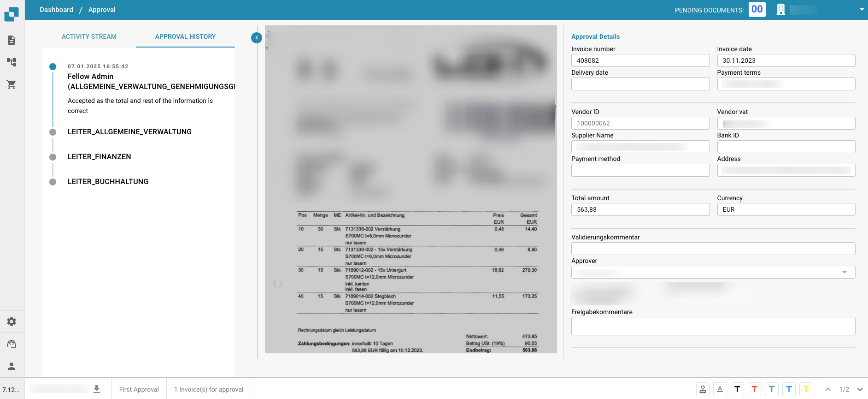The width and height of the screenshot is (868, 399).
Task: Expand the account menu arrow in header
Action: pos(862,10)
